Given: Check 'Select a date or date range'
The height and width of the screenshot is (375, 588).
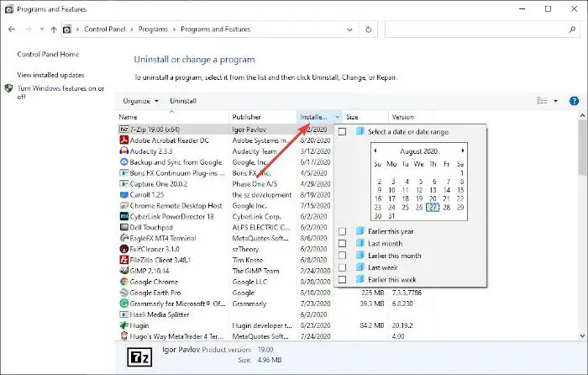Looking at the screenshot, I should 342,132.
